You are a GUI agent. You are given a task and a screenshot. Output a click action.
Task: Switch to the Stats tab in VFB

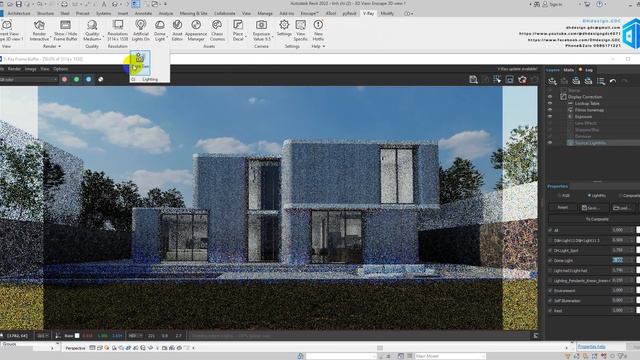pyautogui.click(x=569, y=70)
